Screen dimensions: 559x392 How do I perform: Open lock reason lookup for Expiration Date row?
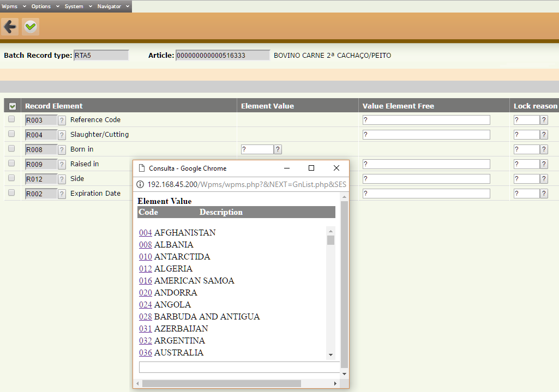pyautogui.click(x=544, y=194)
